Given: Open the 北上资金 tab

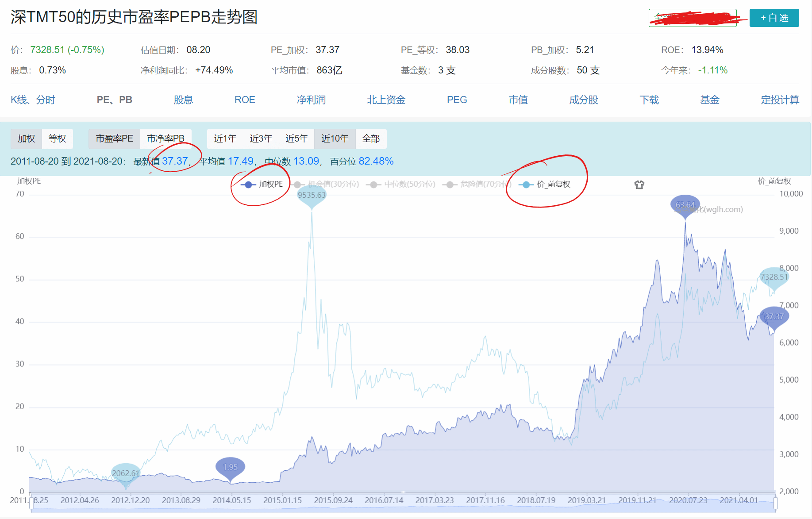Looking at the screenshot, I should [x=386, y=100].
